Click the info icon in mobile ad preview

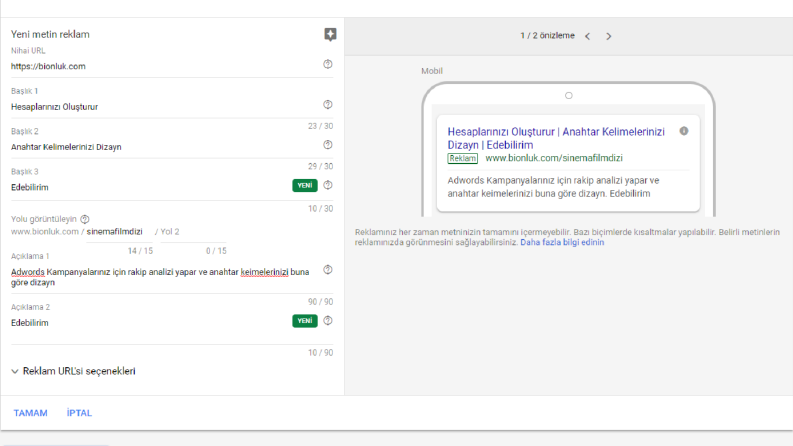pyautogui.click(x=684, y=131)
